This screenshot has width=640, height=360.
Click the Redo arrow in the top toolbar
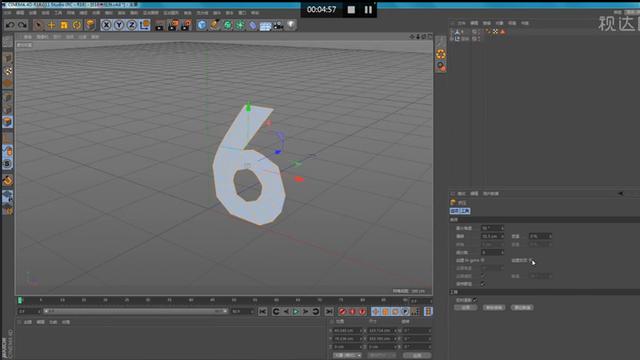point(22,25)
